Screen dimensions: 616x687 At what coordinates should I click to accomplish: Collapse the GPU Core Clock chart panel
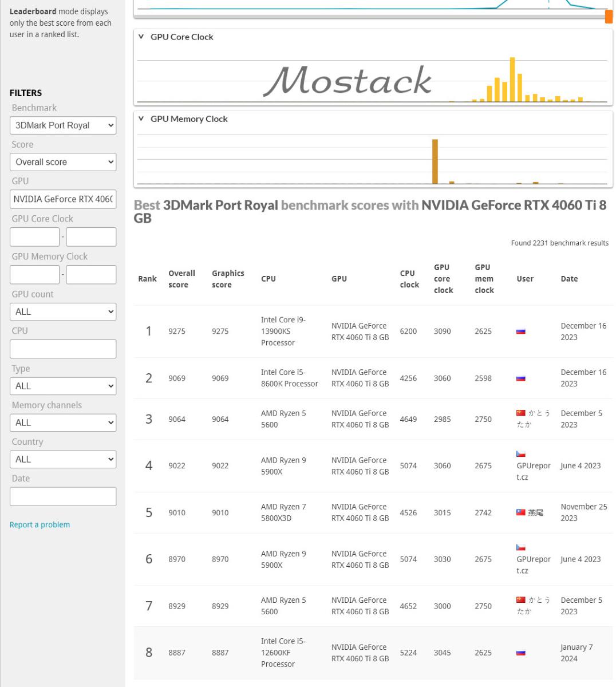pos(141,37)
